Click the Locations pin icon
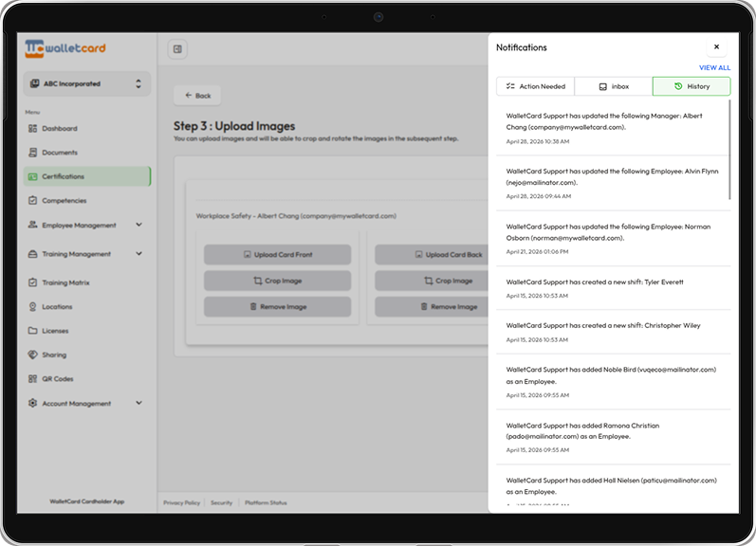 coord(32,306)
